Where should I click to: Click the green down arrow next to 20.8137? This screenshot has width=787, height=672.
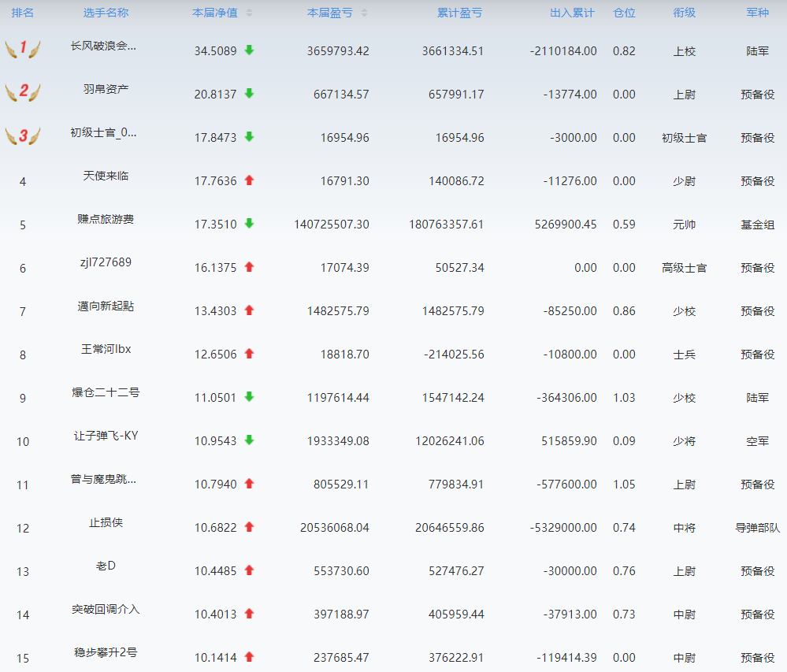click(x=249, y=93)
